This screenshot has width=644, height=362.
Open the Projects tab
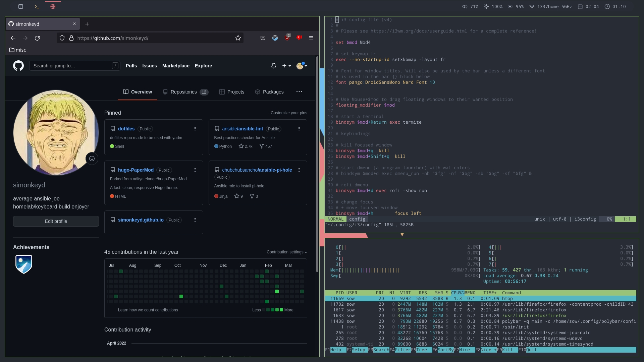232,92
